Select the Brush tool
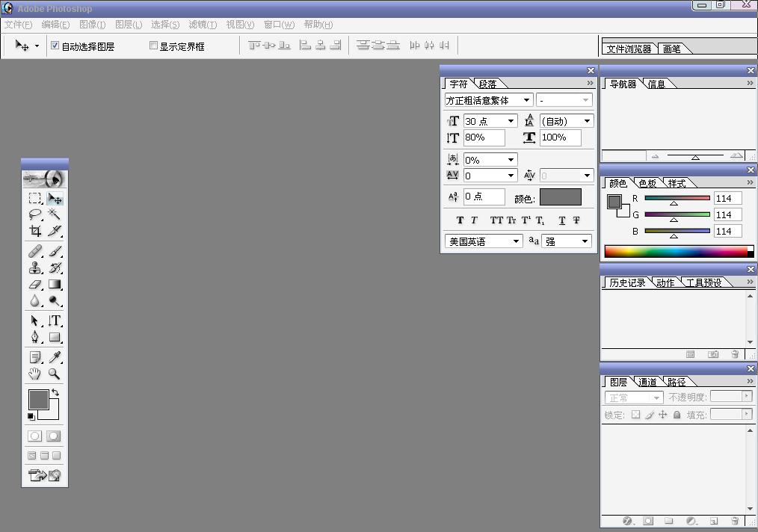 (55, 251)
